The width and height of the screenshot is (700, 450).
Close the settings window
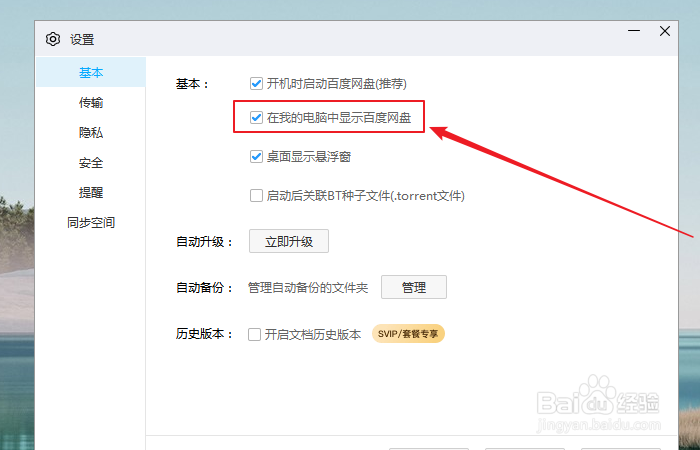click(665, 31)
